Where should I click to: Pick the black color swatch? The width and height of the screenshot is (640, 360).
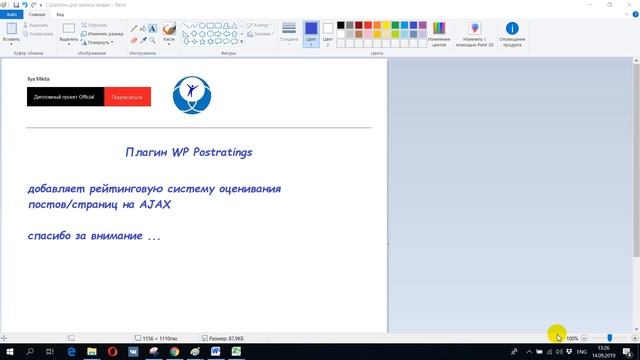[x=341, y=25]
